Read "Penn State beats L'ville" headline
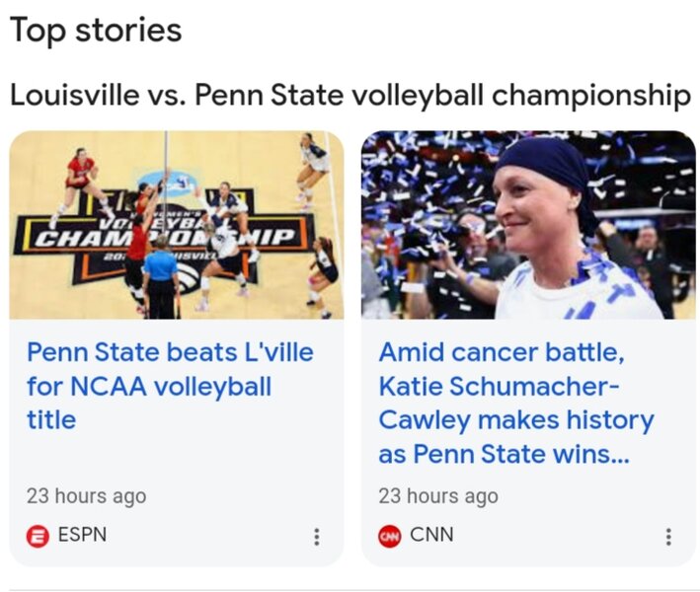The width and height of the screenshot is (700, 592). pos(169,352)
